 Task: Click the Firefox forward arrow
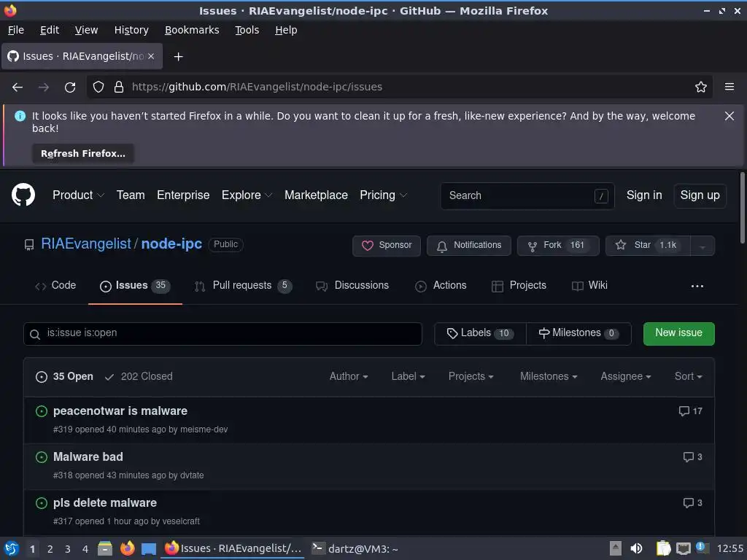[44, 87]
